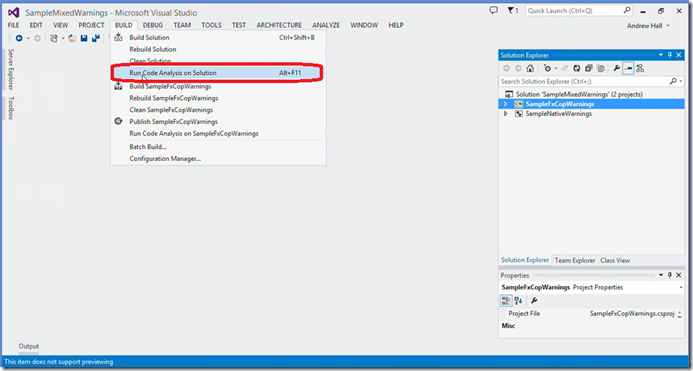Screen dimensions: 693x371
Task: Choose Rebuild Solution menu entry
Action: pos(217,49)
